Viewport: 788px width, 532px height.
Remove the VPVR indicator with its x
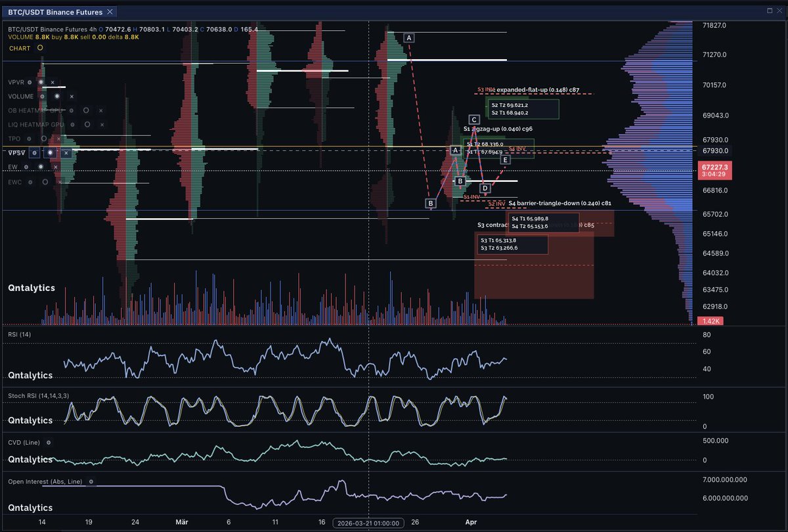pyautogui.click(x=53, y=82)
